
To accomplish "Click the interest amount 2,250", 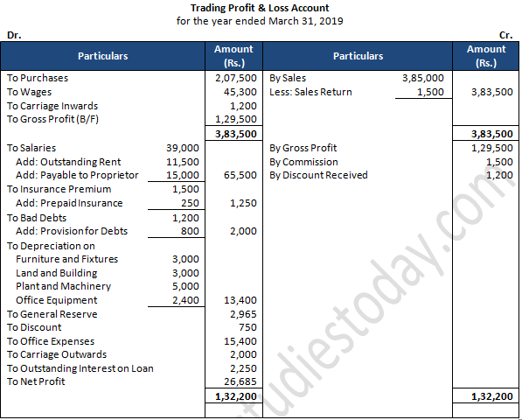I will [x=243, y=368].
